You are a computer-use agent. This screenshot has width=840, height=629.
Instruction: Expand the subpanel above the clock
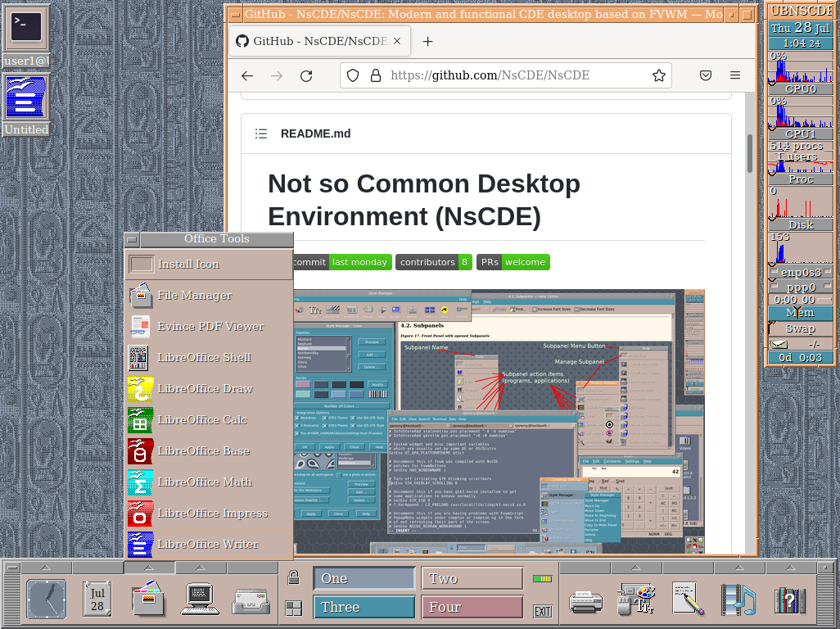(x=45, y=568)
